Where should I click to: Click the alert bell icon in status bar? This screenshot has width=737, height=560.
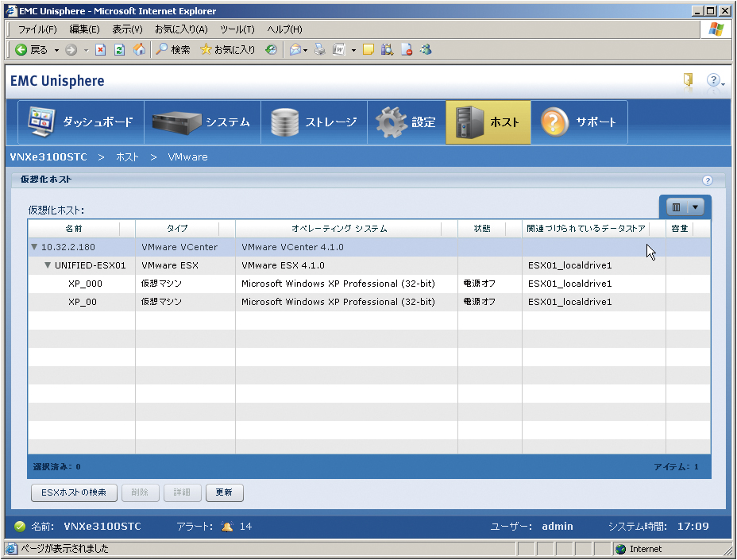point(227,526)
